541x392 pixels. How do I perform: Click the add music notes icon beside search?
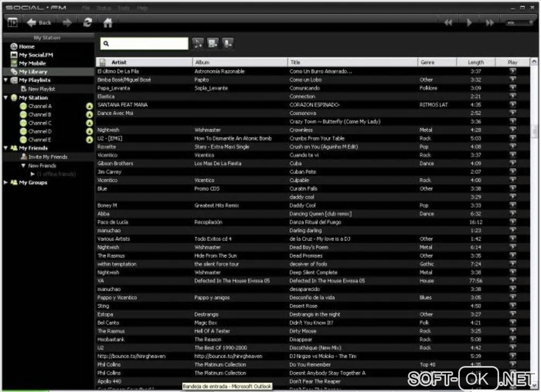[198, 43]
